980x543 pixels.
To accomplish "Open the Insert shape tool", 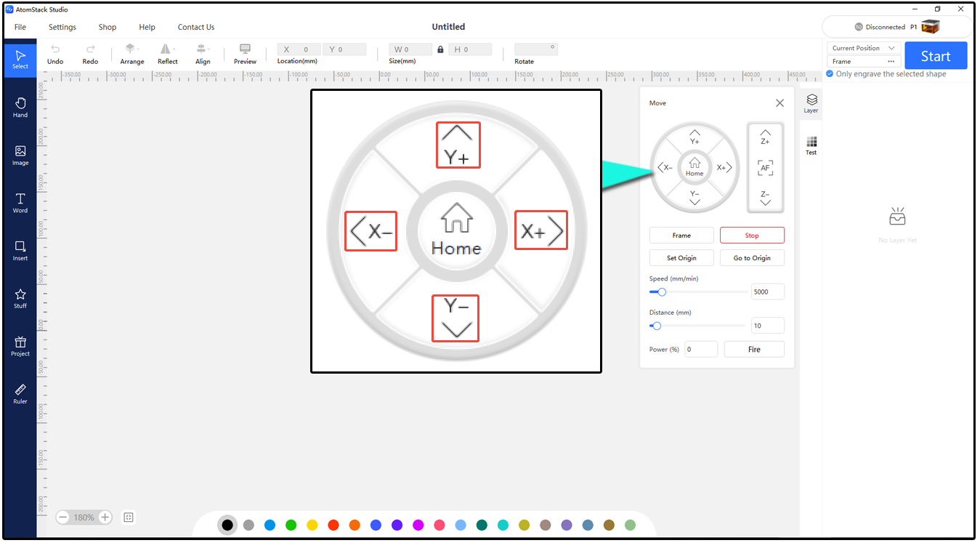I will [20, 251].
